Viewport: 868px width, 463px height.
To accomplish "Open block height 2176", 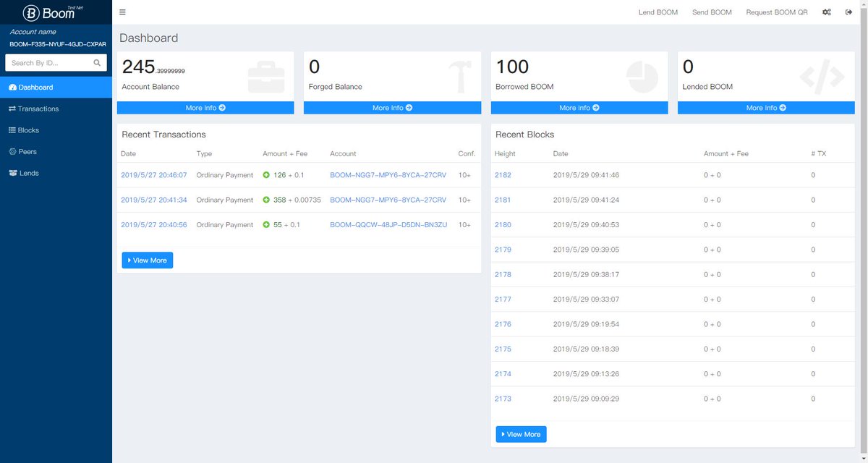I will (x=503, y=324).
